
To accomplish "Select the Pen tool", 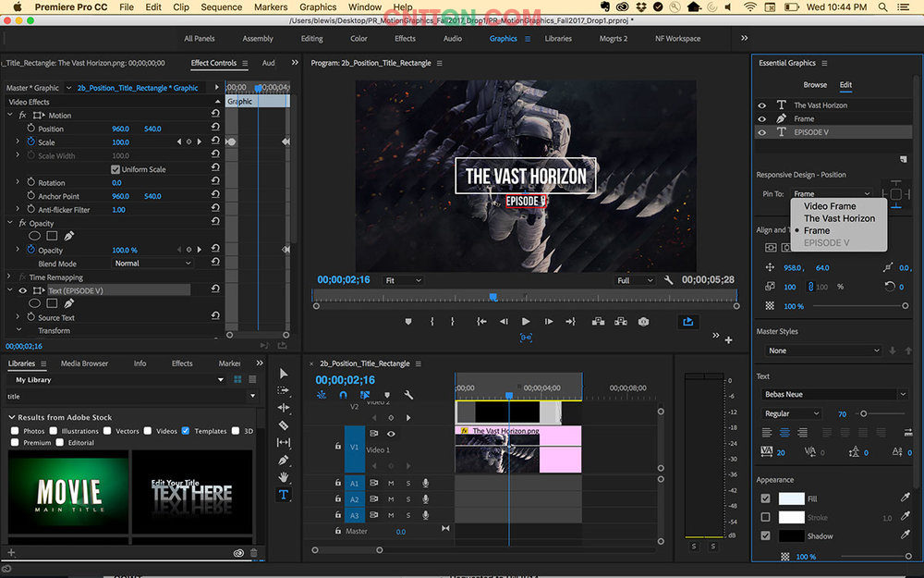I will 284,461.
